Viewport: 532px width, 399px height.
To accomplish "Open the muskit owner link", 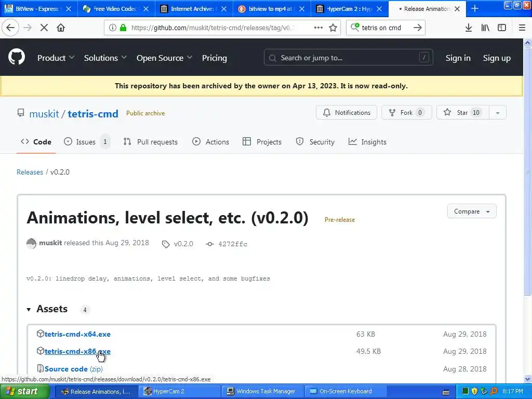I will click(44, 114).
